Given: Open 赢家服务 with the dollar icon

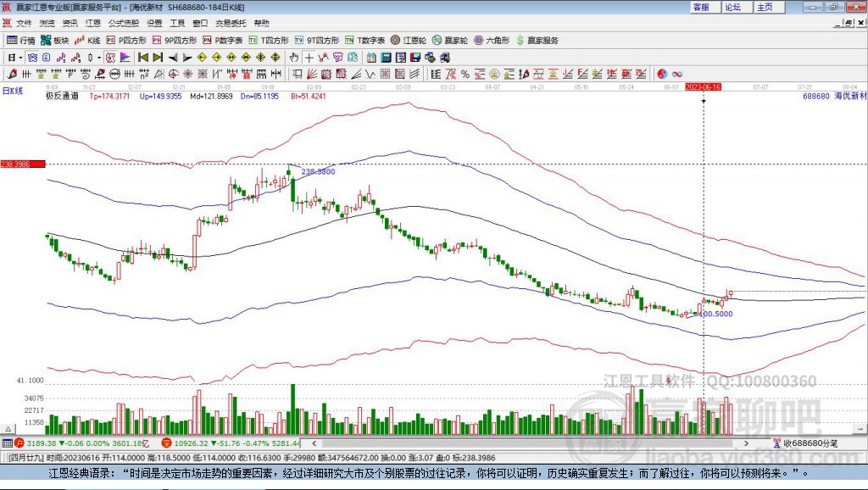Looking at the screenshot, I should pos(537,40).
